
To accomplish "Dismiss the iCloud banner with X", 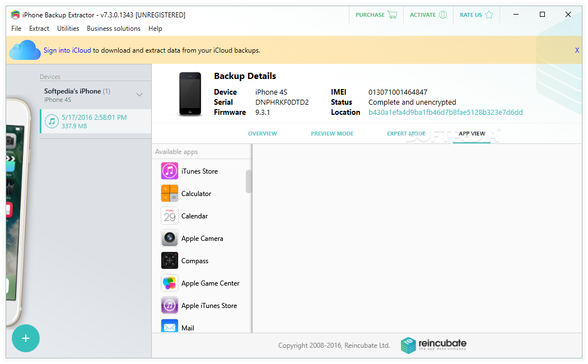I will point(577,50).
